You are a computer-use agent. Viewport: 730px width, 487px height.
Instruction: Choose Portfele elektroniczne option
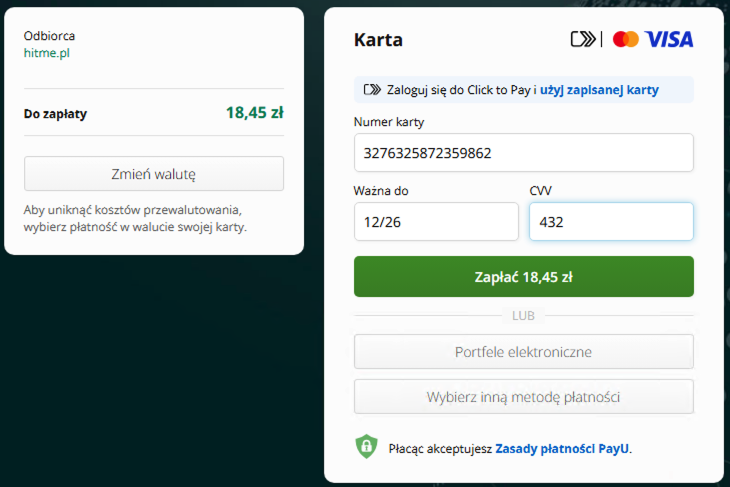point(523,352)
